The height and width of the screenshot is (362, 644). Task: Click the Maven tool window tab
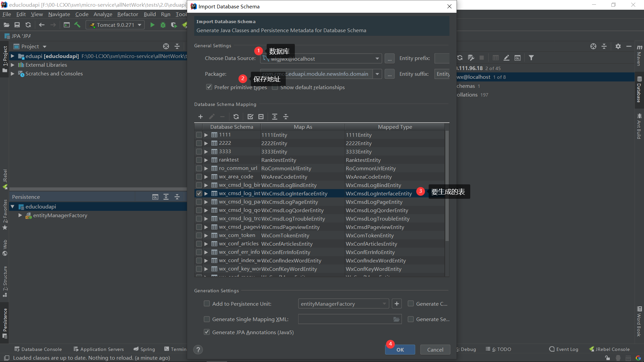pyautogui.click(x=639, y=55)
